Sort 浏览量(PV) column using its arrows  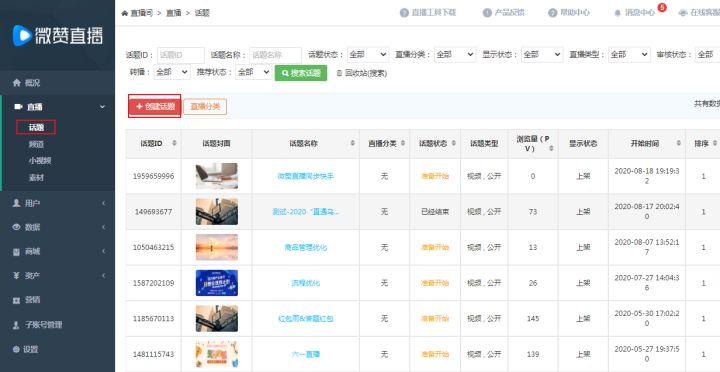[551, 148]
